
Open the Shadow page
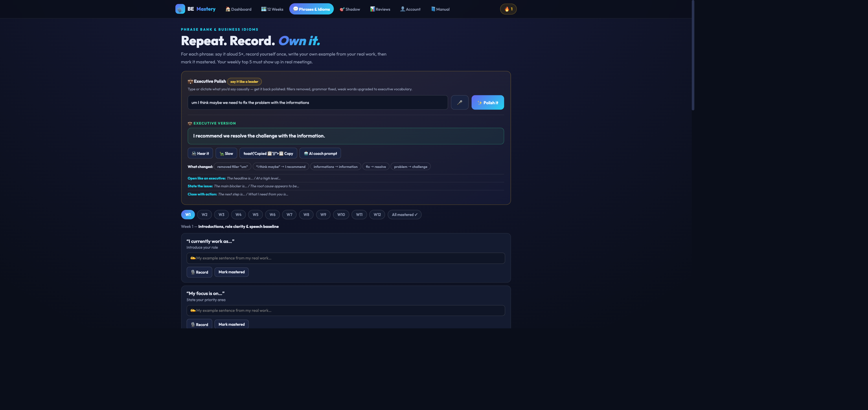point(350,9)
